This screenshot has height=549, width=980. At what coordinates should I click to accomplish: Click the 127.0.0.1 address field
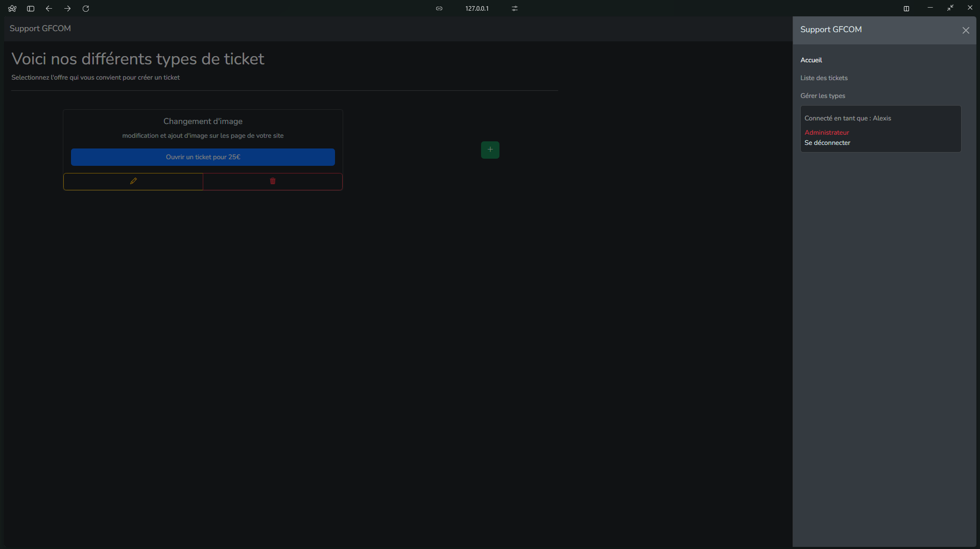tap(476, 9)
